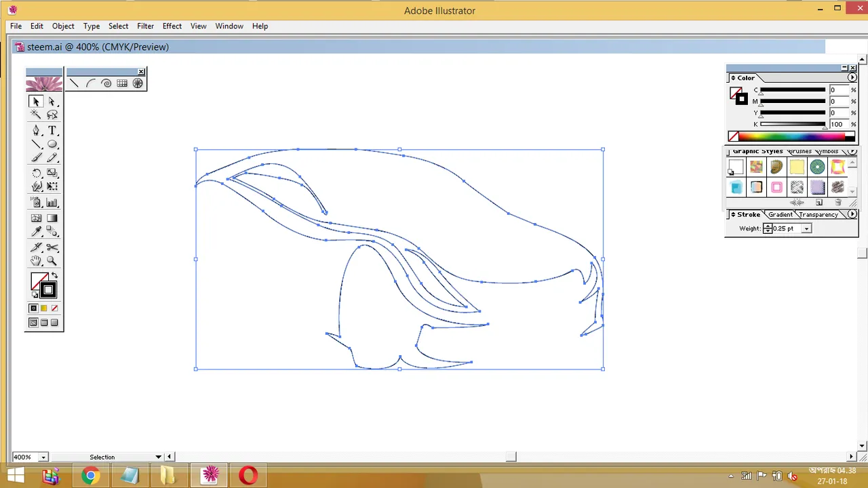The width and height of the screenshot is (868, 488).
Task: Select the Paintbrush tool
Action: (x=36, y=158)
